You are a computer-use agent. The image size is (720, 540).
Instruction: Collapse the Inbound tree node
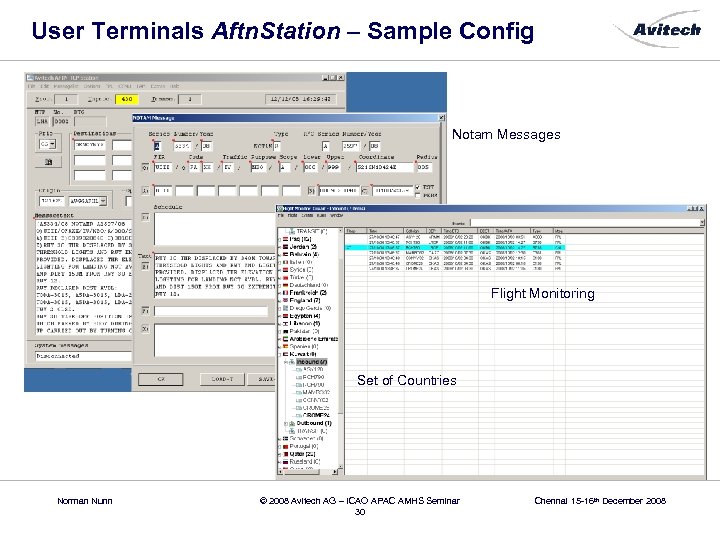click(x=286, y=362)
